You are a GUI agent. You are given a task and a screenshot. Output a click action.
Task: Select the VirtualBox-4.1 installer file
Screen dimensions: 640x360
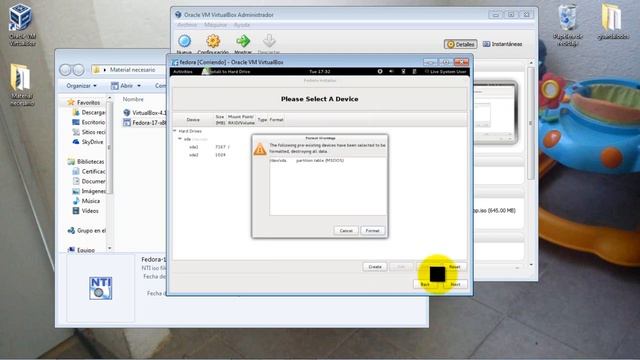(144, 112)
